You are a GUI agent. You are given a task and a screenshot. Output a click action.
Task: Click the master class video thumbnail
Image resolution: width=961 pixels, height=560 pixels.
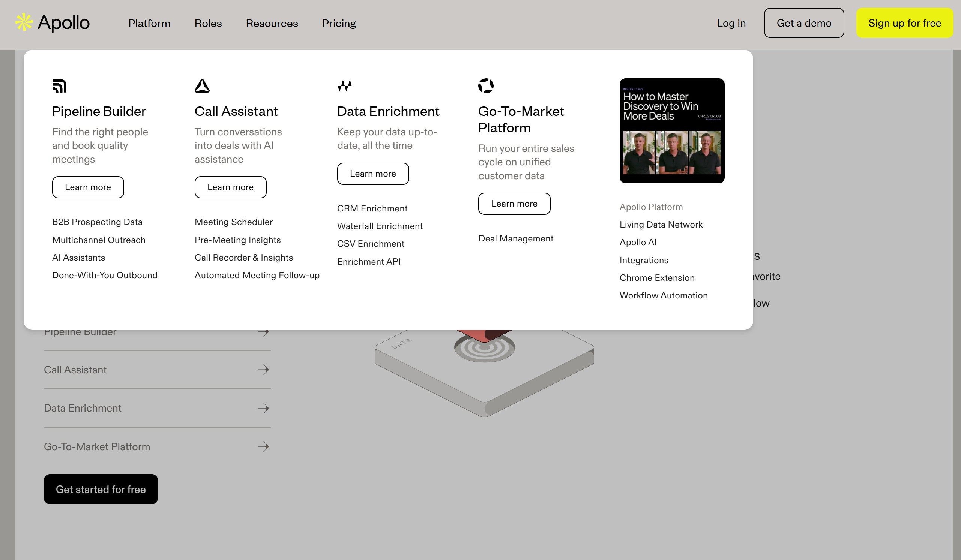click(x=672, y=131)
